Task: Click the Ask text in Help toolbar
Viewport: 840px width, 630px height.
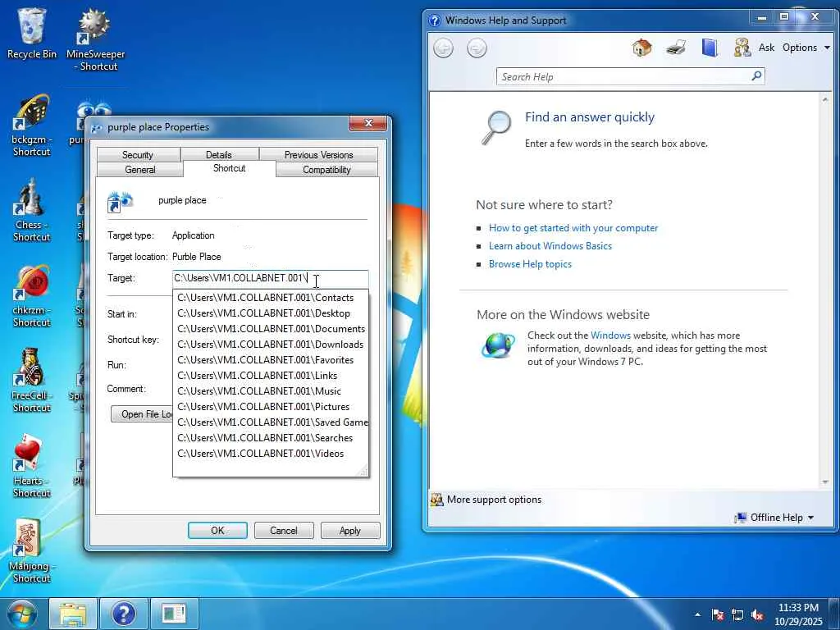Action: [766, 48]
